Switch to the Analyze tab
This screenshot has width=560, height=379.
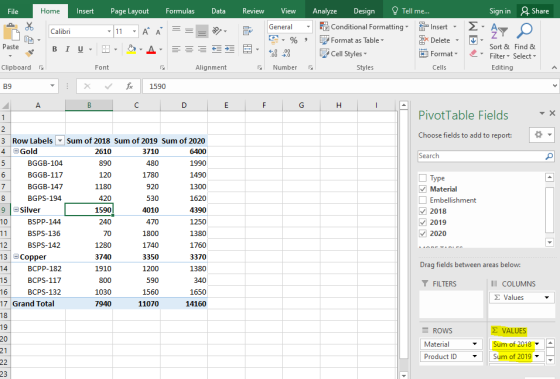(325, 11)
